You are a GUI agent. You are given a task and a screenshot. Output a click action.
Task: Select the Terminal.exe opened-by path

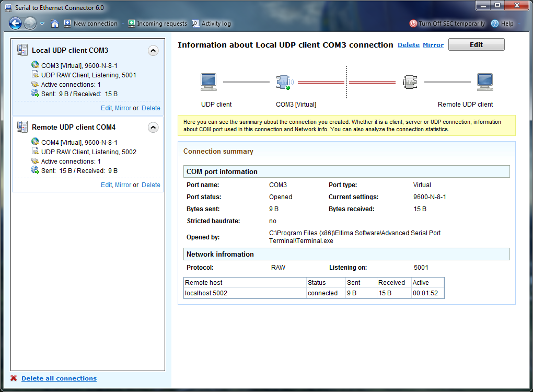[354, 237]
